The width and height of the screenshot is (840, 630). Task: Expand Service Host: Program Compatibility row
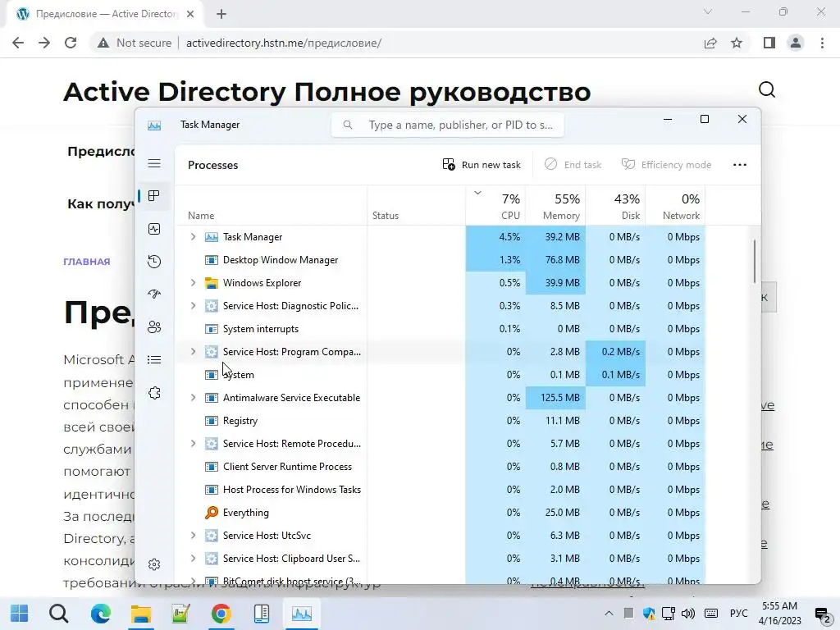pyautogui.click(x=193, y=352)
